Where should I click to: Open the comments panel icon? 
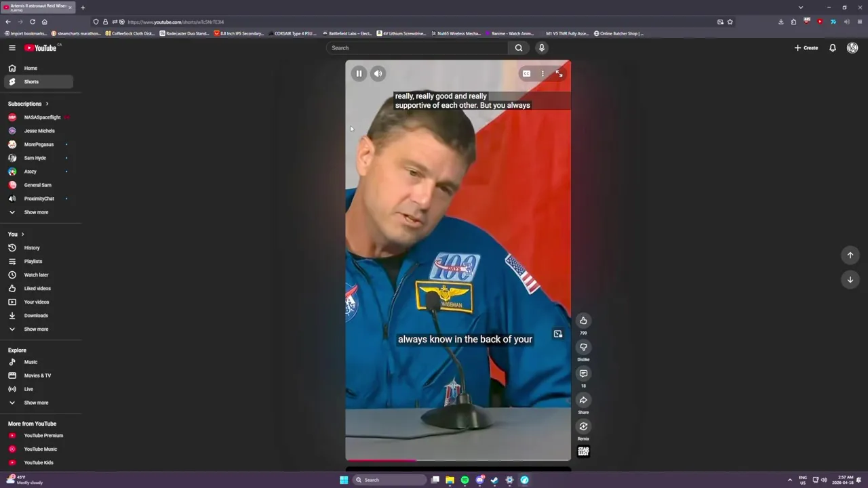click(x=583, y=373)
